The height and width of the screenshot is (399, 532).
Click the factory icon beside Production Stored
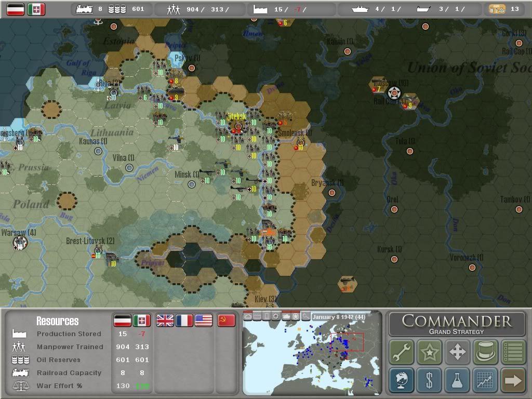coord(19,334)
